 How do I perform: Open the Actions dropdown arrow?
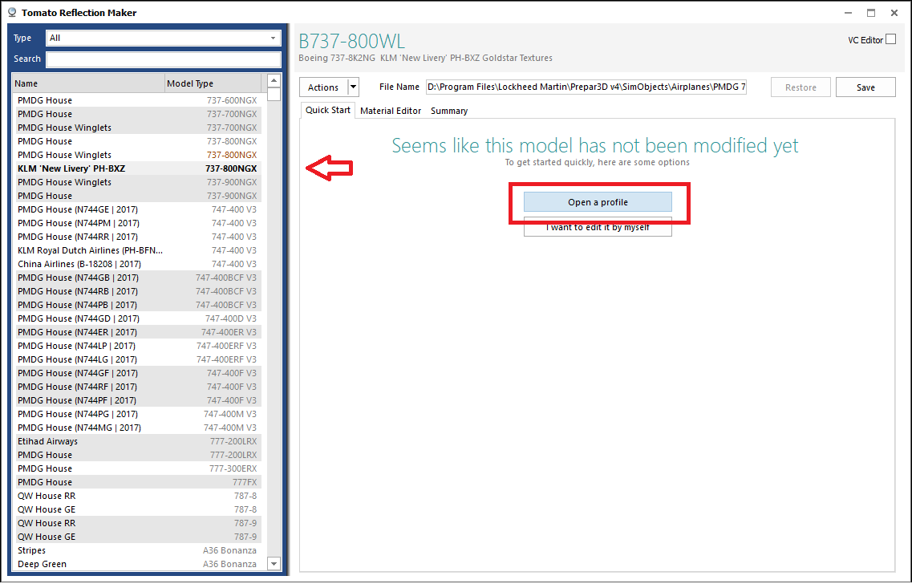353,87
